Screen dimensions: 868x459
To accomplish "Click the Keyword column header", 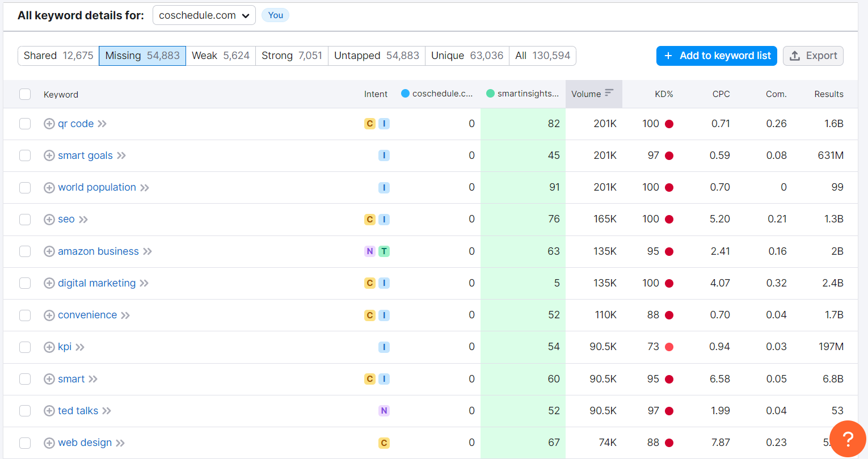I will click(x=61, y=95).
